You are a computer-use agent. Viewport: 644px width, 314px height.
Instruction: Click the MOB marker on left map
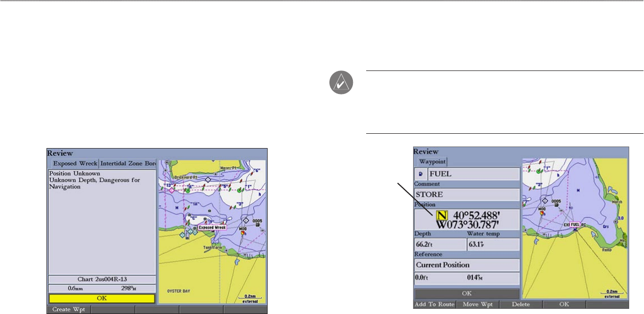(244, 232)
